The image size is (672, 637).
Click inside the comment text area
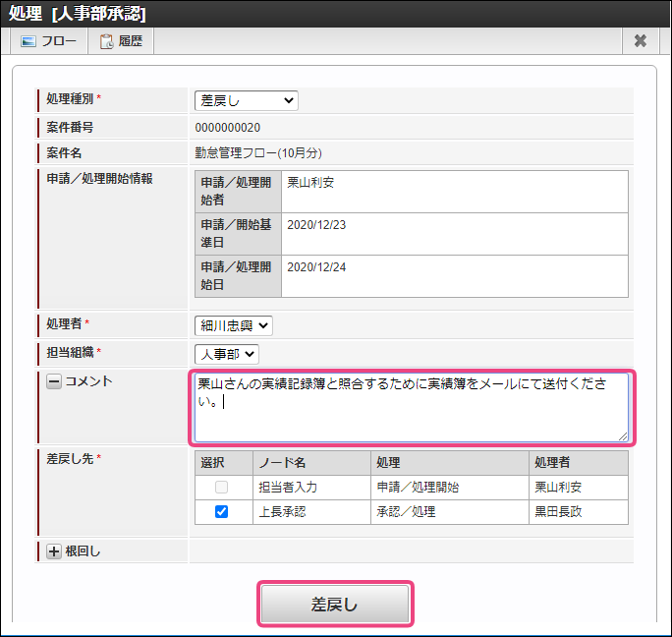pos(412,407)
